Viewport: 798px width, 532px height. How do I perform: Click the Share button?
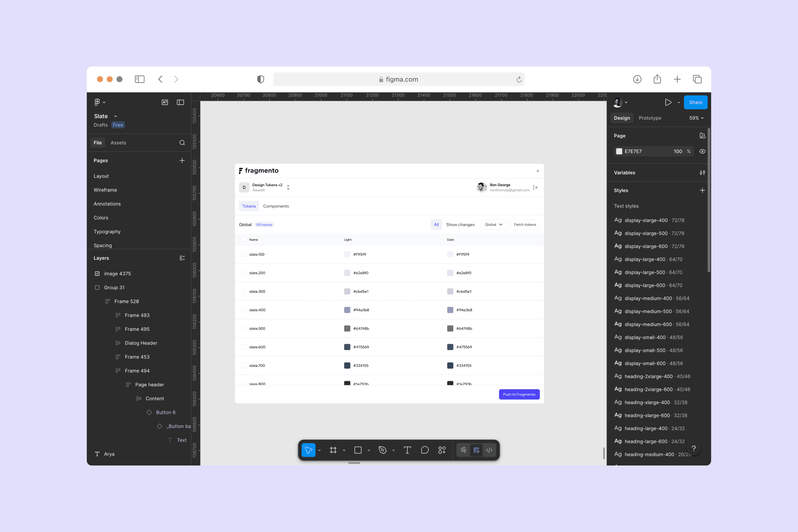695,102
